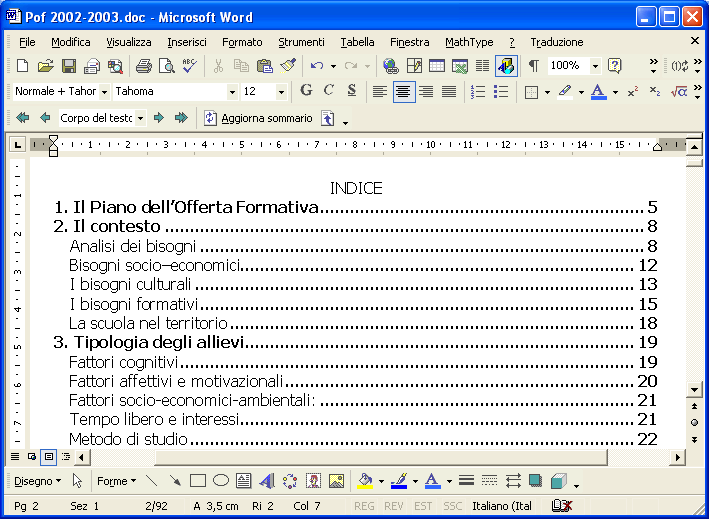Insert a Text Box from the drawing toolbar
The width and height of the screenshot is (709, 519).
tap(244, 481)
